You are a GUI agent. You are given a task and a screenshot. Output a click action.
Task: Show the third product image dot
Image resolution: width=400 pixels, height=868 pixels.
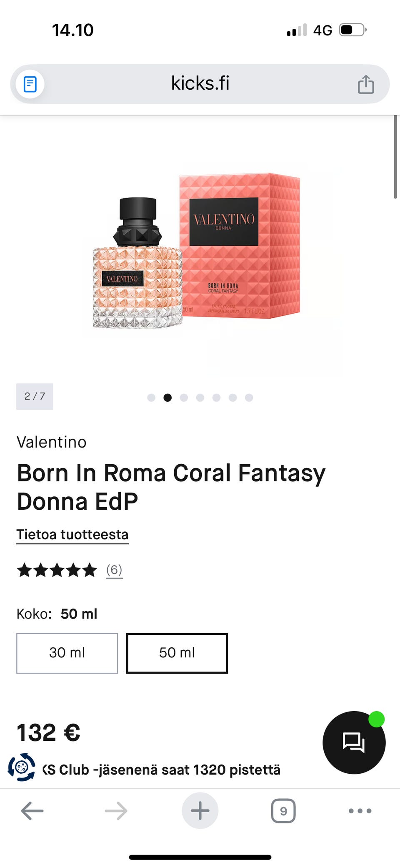click(184, 398)
